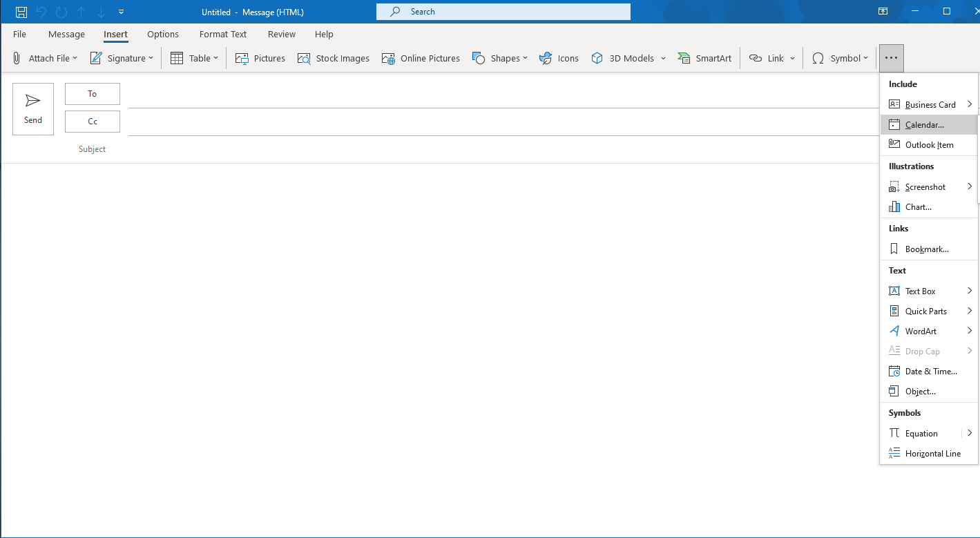Open the Stock Images tool
This screenshot has height=538, width=980.
coord(334,58)
